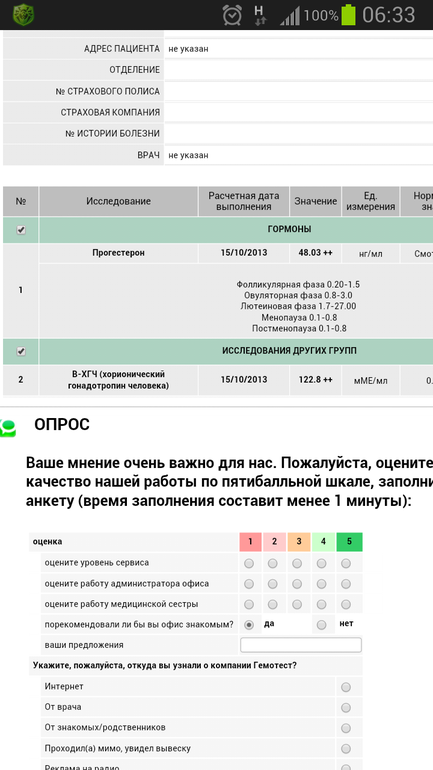Image resolution: width=433 pixels, height=770 pixels.
Task: Click the green score 5 header cell
Action: 350,542
